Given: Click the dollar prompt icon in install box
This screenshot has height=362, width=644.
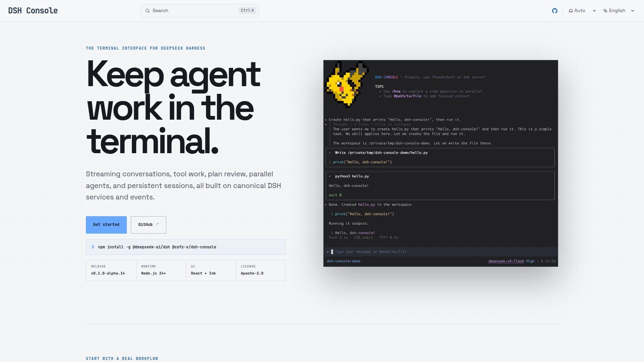Looking at the screenshot, I should coord(93,247).
